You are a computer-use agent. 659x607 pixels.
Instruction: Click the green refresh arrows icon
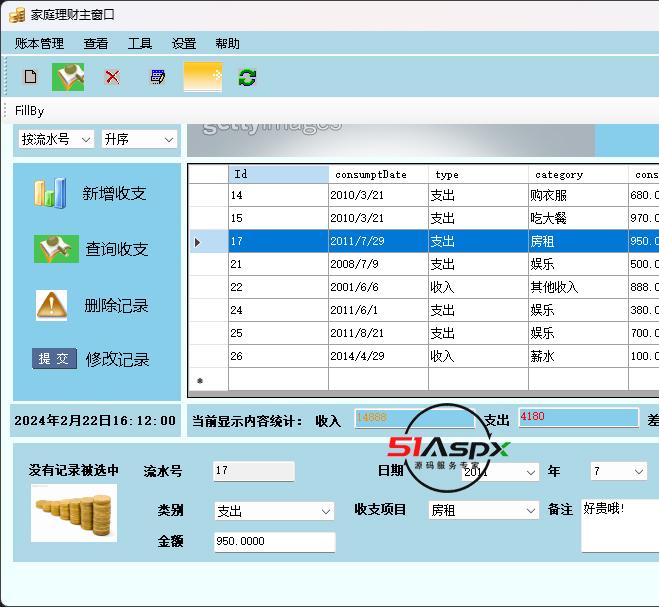247,77
